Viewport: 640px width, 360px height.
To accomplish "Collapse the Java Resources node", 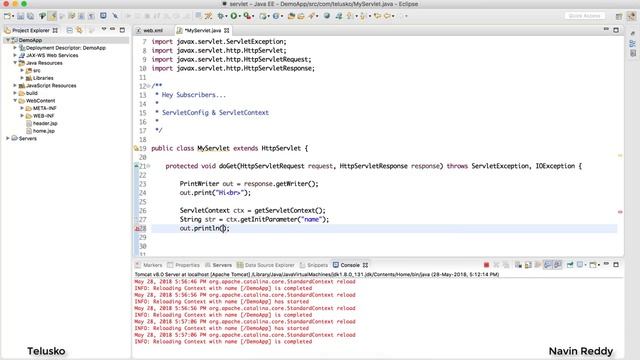I will click(15, 63).
